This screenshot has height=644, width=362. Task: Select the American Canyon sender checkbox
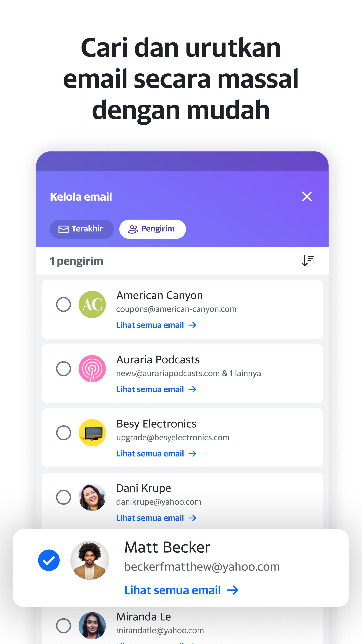(x=64, y=304)
